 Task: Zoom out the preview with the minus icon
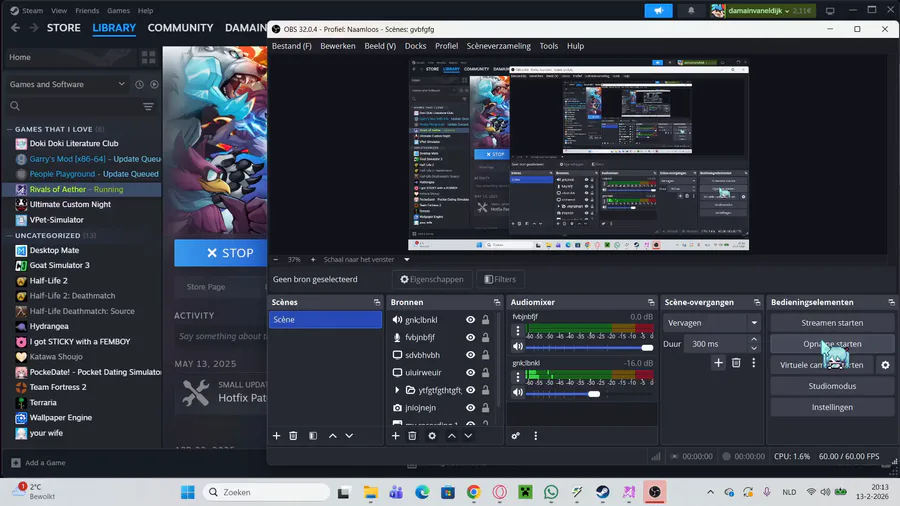click(x=276, y=259)
